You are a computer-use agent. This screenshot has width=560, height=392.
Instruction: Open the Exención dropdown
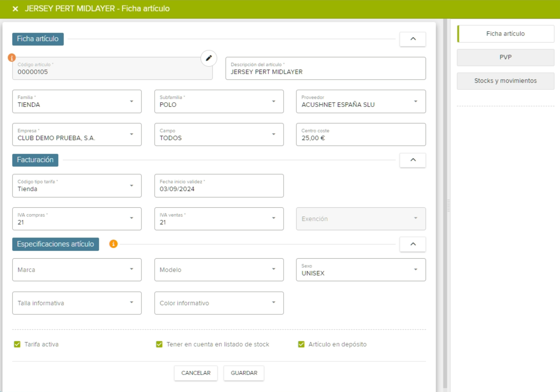(x=361, y=219)
